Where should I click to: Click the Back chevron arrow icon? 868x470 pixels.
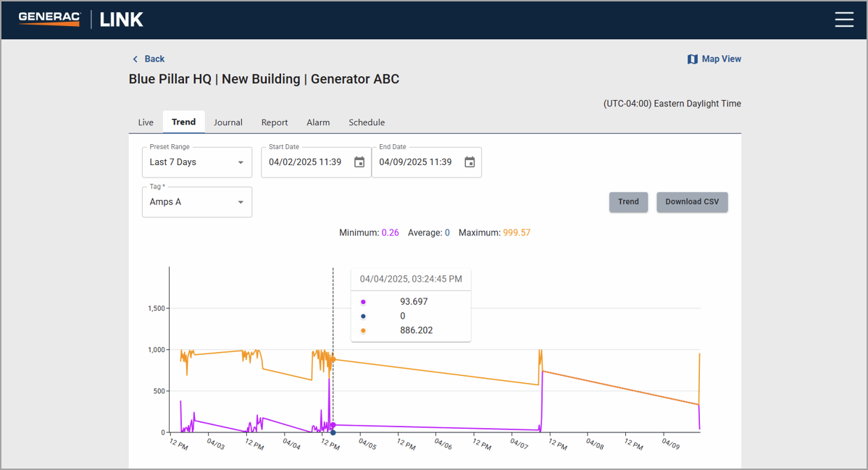[x=135, y=59]
